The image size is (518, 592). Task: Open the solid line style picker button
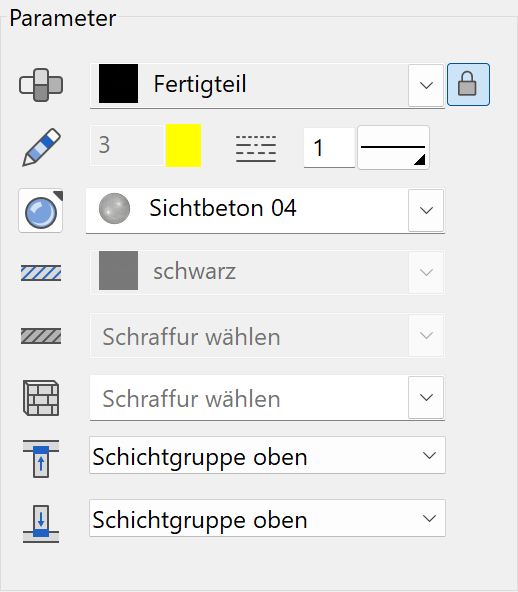[x=393, y=148]
